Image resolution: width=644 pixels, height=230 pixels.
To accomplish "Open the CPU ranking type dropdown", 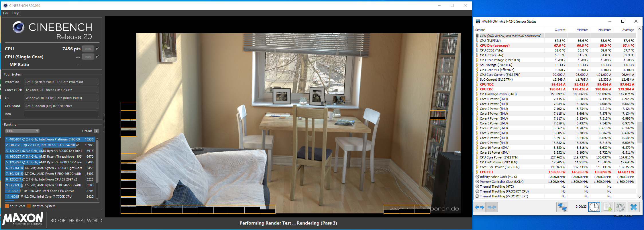I will 22,131.
